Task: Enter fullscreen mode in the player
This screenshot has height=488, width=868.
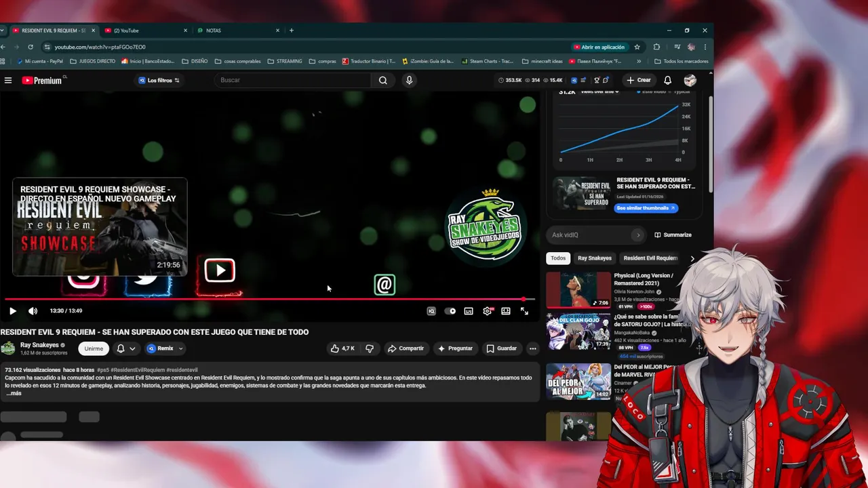Action: click(x=524, y=311)
